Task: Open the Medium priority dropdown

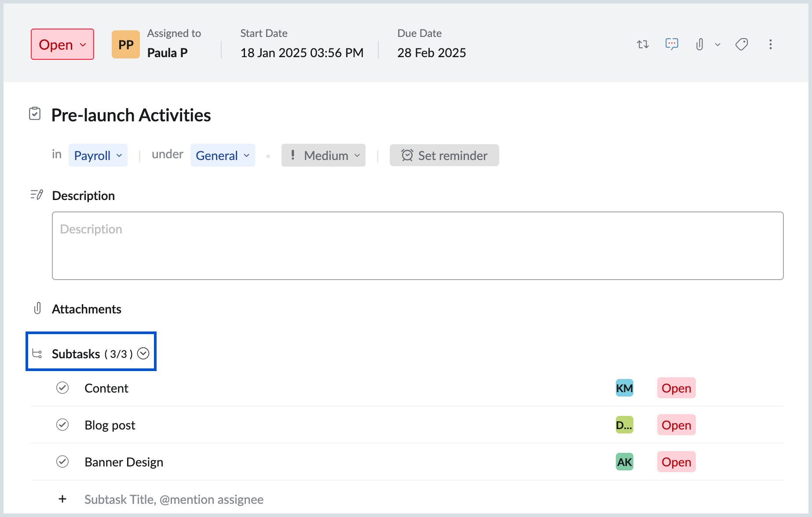Action: pyautogui.click(x=323, y=155)
